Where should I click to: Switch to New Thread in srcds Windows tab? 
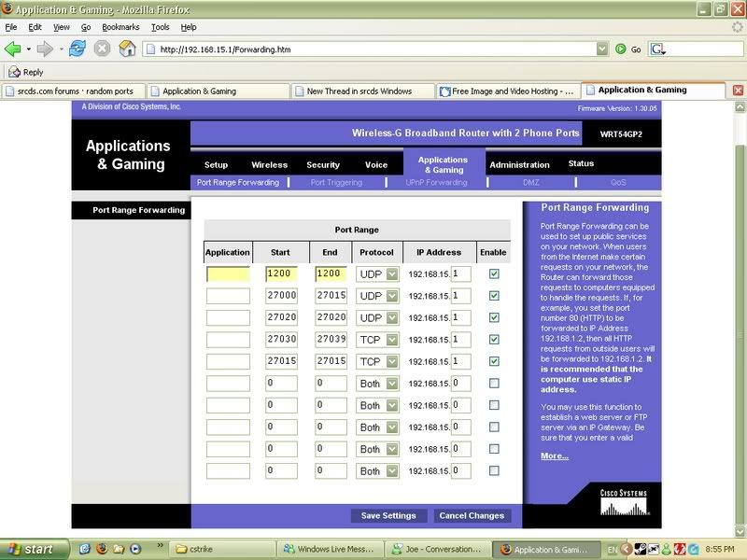[x=363, y=91]
